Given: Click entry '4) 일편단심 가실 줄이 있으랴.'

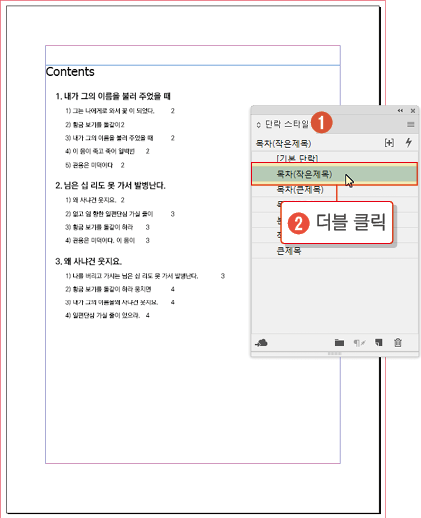Looking at the screenshot, I should (x=102, y=315).
